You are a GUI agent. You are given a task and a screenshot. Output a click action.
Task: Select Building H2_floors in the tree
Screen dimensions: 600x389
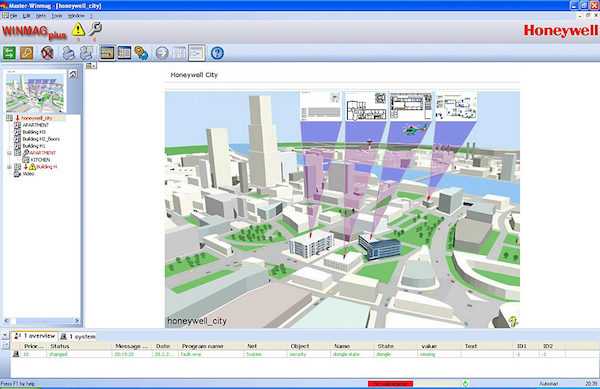pyautogui.click(x=41, y=139)
